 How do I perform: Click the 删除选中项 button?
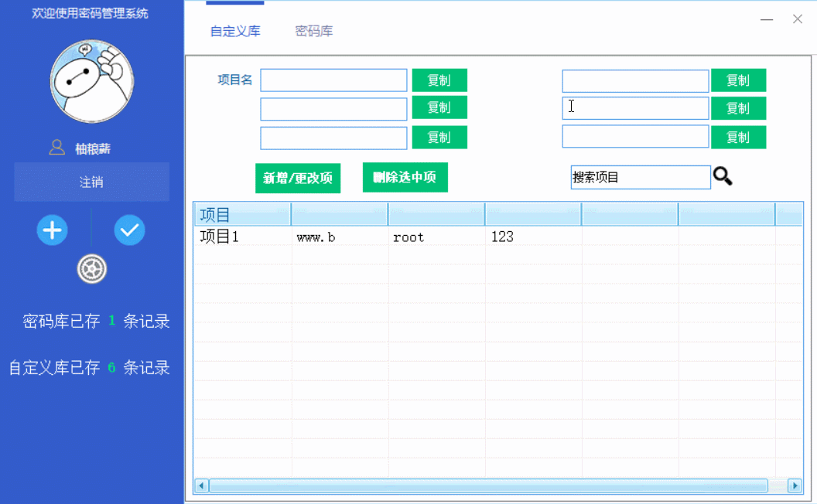(x=405, y=177)
